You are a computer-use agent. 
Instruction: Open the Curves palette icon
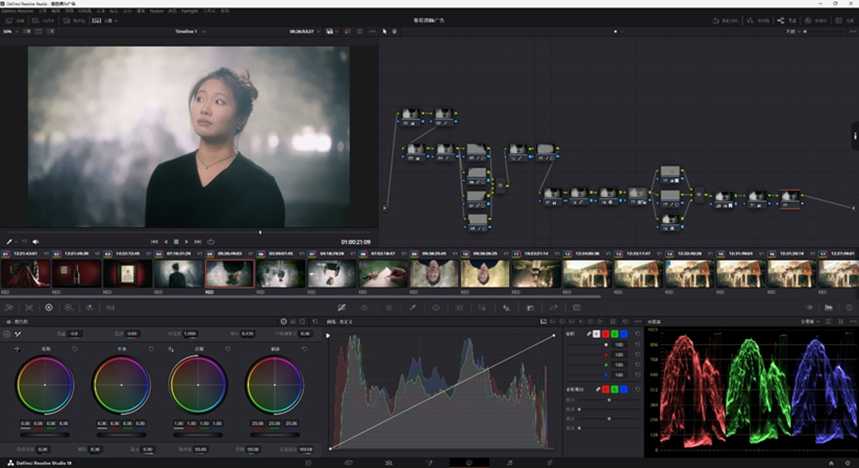[341, 307]
